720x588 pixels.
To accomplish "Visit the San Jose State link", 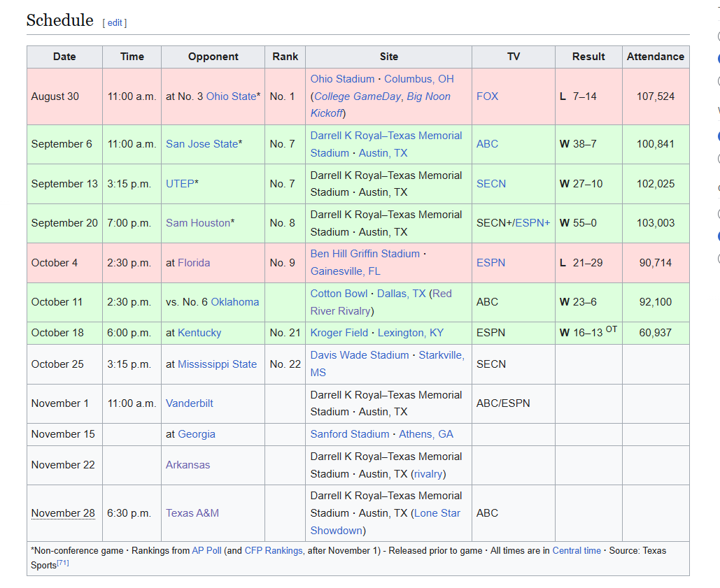I will click(x=202, y=144).
